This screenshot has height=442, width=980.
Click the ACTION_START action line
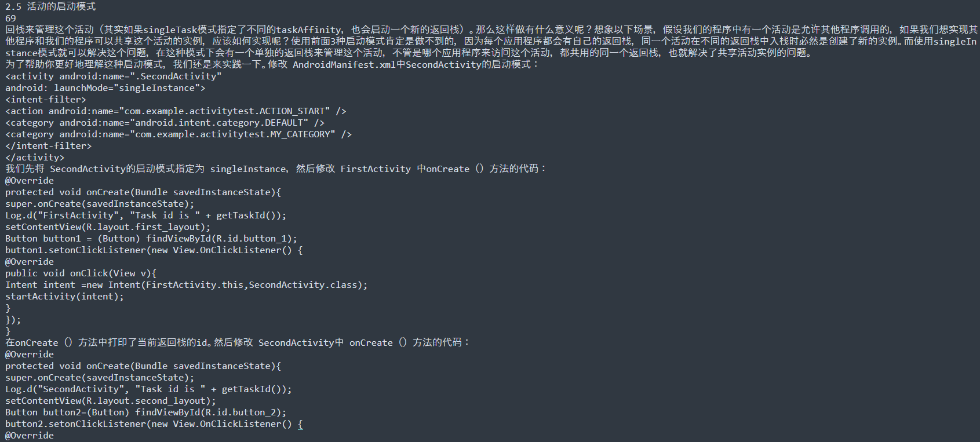click(x=176, y=111)
